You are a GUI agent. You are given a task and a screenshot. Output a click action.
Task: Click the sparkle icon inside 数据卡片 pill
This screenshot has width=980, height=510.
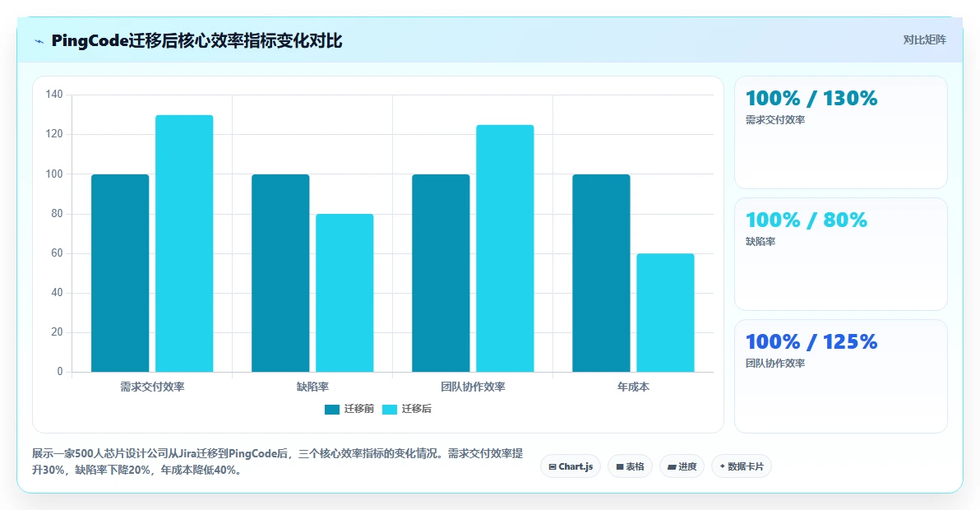pos(723,466)
